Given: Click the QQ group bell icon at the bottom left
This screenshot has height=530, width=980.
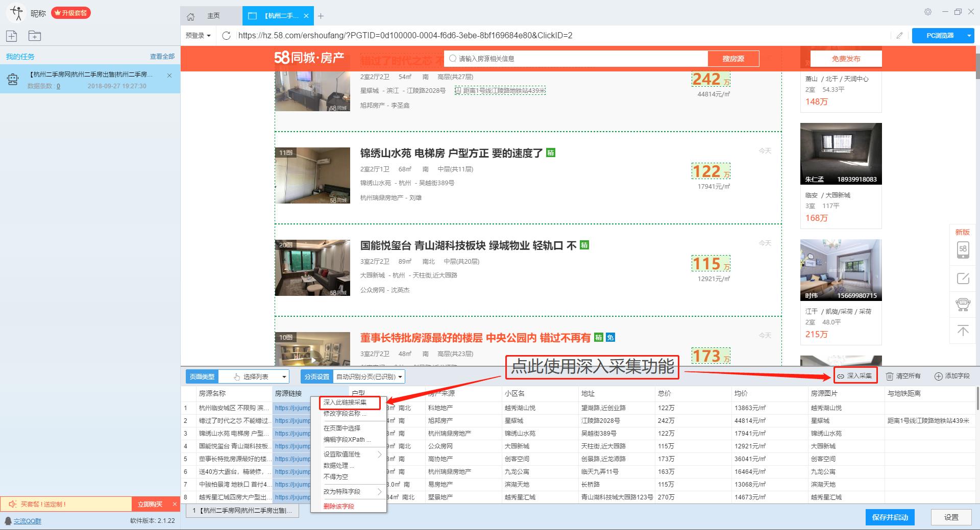Looking at the screenshot, I should [8, 521].
